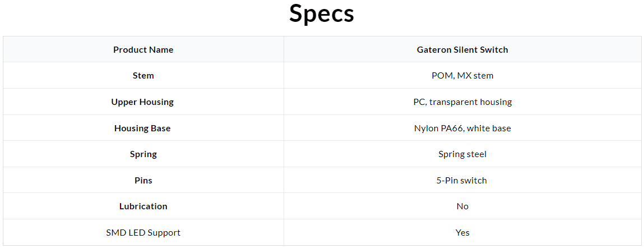
Task: Click the 5-Pin switch value
Action: [462, 181]
